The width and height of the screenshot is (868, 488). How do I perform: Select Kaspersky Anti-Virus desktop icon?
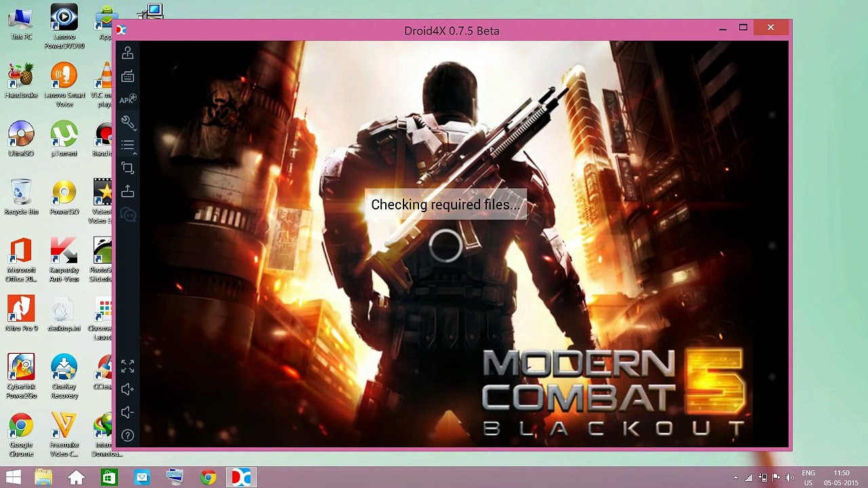click(64, 260)
